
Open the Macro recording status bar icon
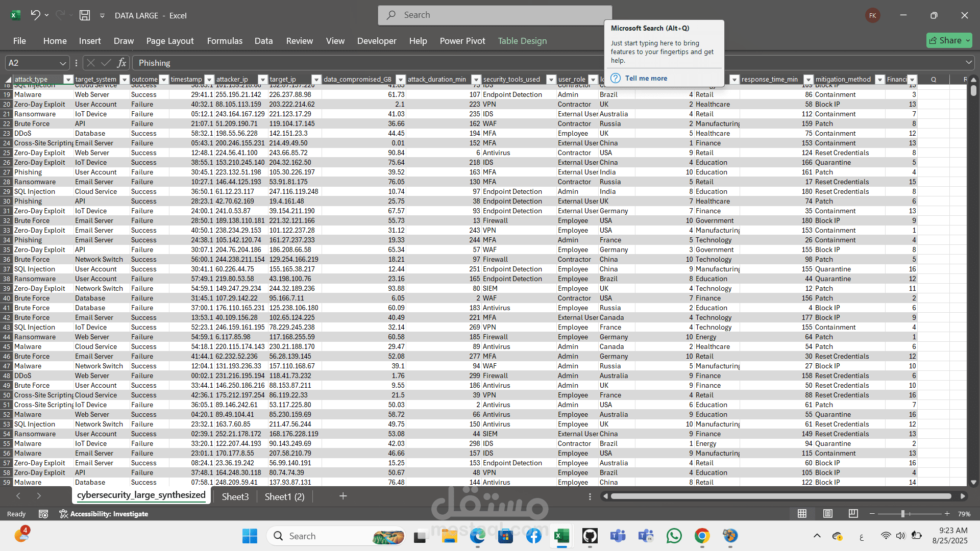point(43,514)
